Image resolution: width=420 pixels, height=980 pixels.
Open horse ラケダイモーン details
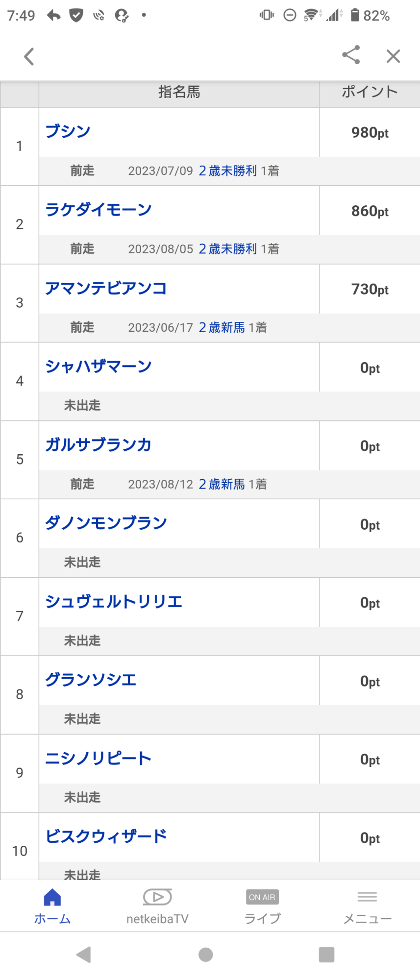coord(99,210)
